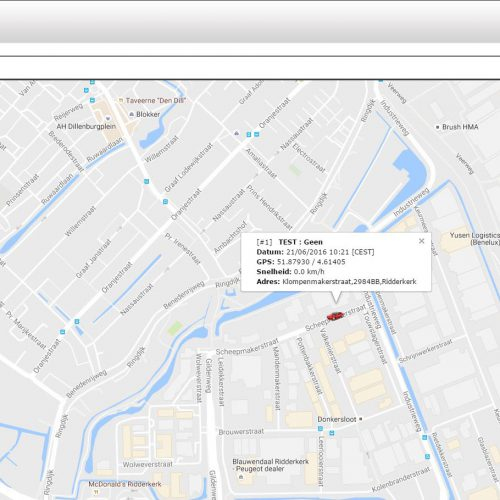500x500 pixels.
Task: Select the Datum value 21/06/2016 10:21
Action: point(317,252)
